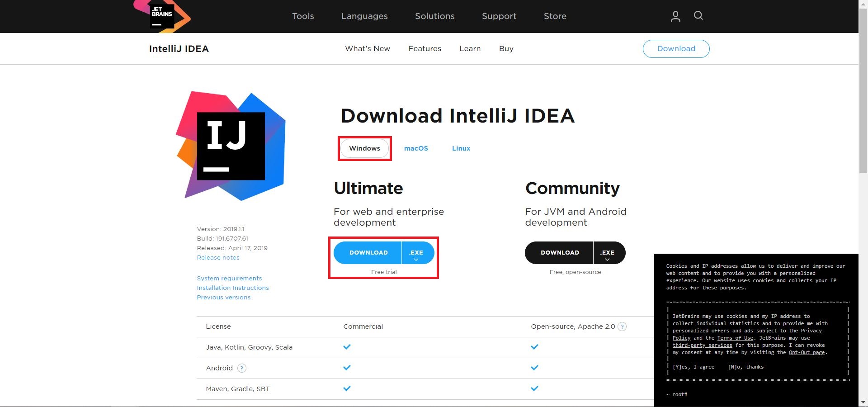Click Ultimate checkmark for Java, Kotlin, Groovy, Scala

point(347,347)
